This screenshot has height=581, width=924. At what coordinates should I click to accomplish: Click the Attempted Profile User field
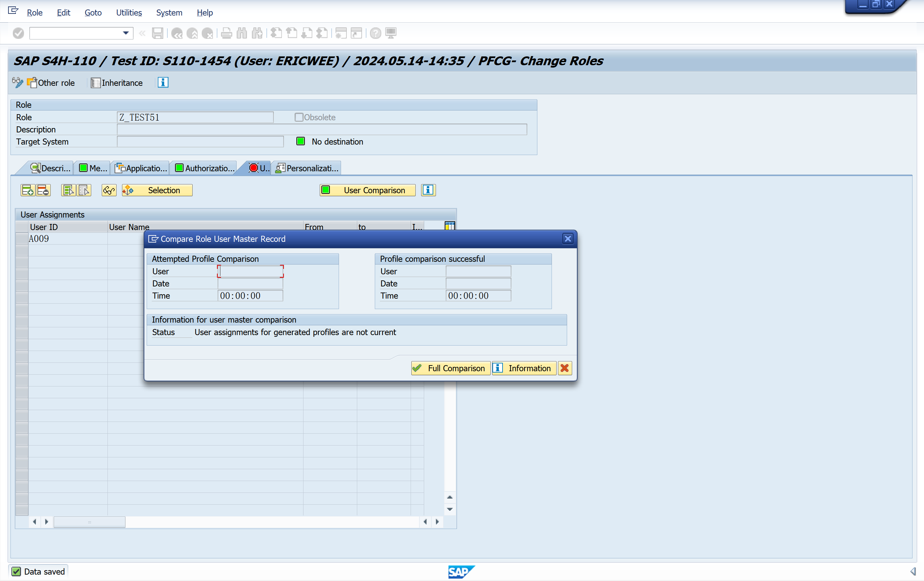click(x=250, y=272)
